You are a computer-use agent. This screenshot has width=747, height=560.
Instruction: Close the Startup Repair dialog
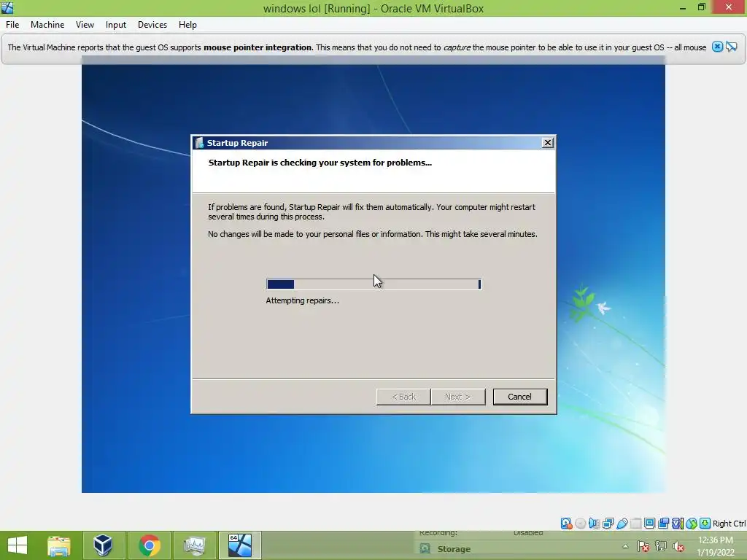tap(548, 142)
